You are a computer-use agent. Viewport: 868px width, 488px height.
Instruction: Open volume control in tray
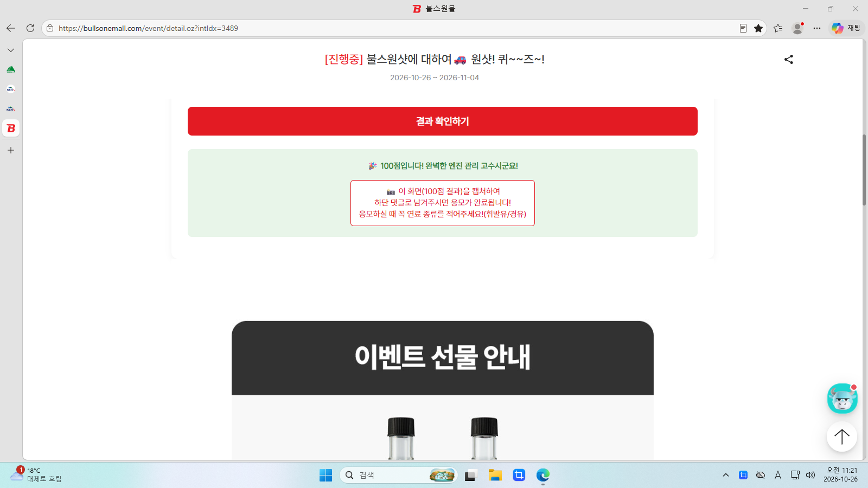coord(810,476)
